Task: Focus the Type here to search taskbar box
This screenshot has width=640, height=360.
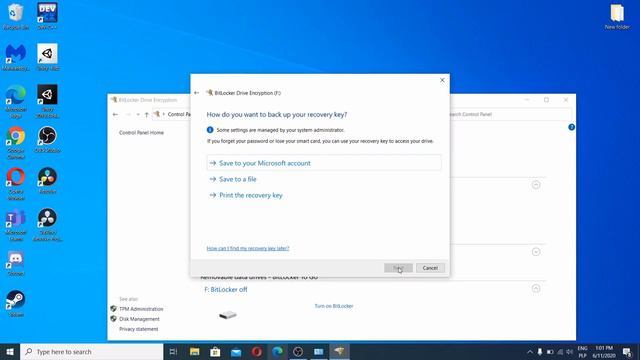Action: [x=92, y=351]
